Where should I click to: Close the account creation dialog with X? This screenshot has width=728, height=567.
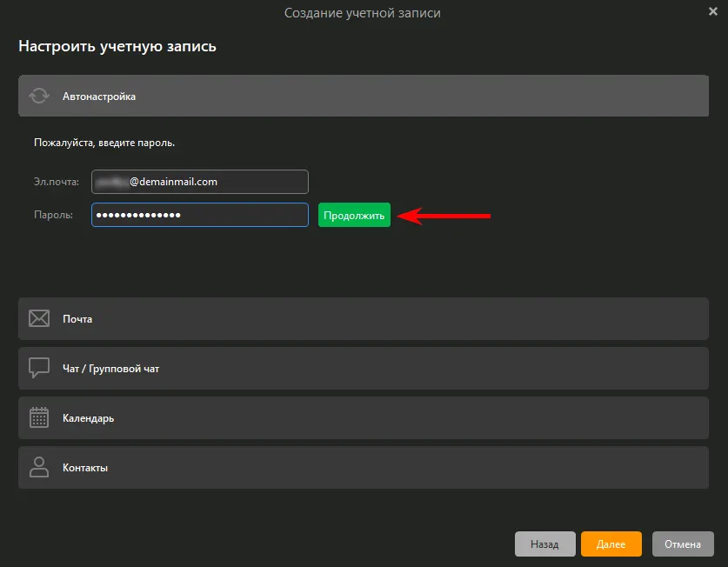click(713, 11)
